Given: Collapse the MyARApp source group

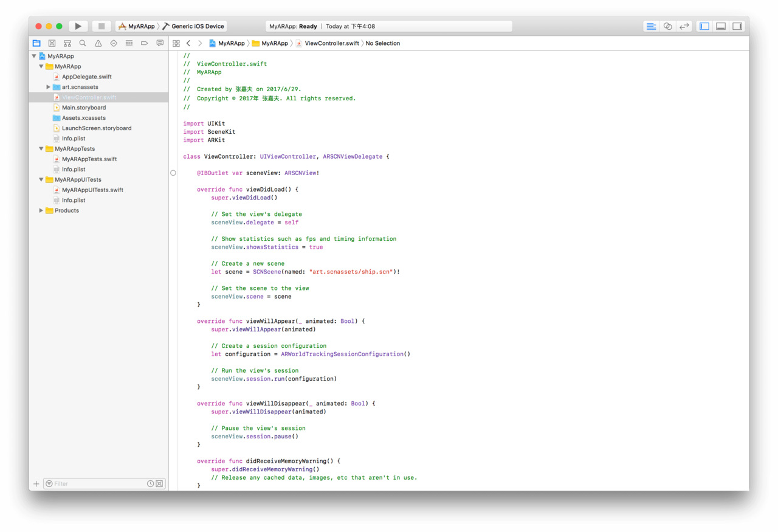Looking at the screenshot, I should coord(41,66).
